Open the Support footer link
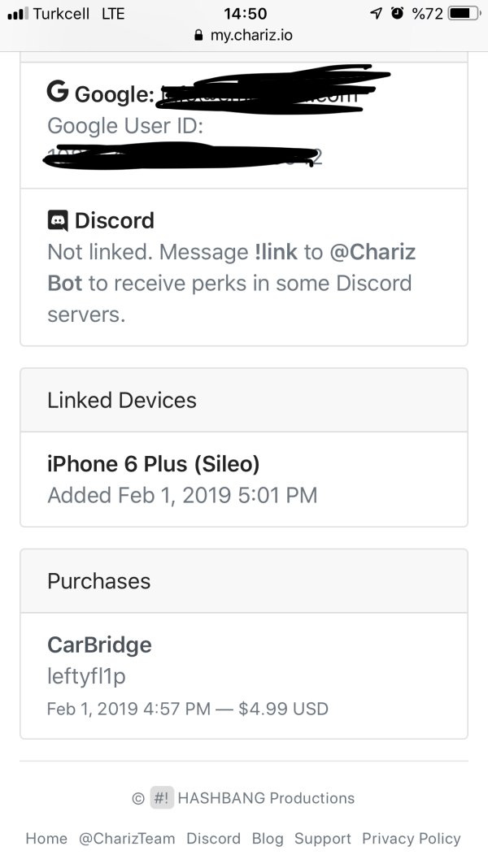This screenshot has height=868, width=488. 323,839
